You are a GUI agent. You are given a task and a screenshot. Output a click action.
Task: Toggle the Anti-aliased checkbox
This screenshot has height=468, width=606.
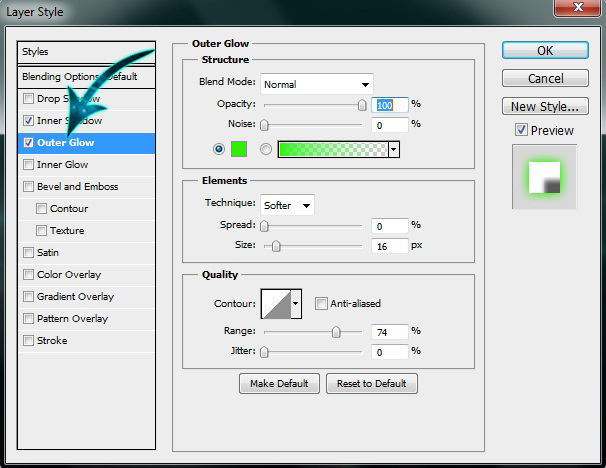[x=321, y=304]
